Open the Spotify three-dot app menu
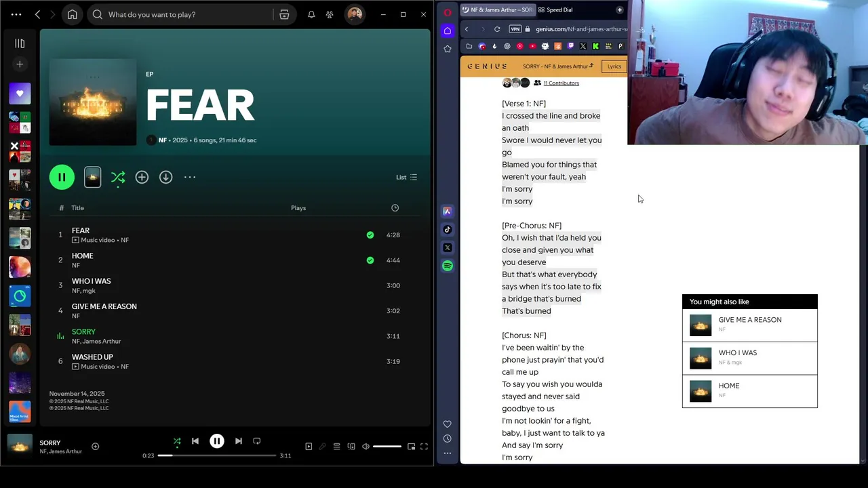The image size is (868, 488). click(16, 14)
